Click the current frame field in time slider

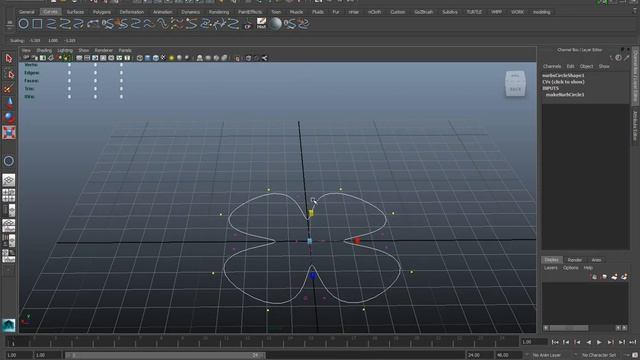(x=533, y=342)
